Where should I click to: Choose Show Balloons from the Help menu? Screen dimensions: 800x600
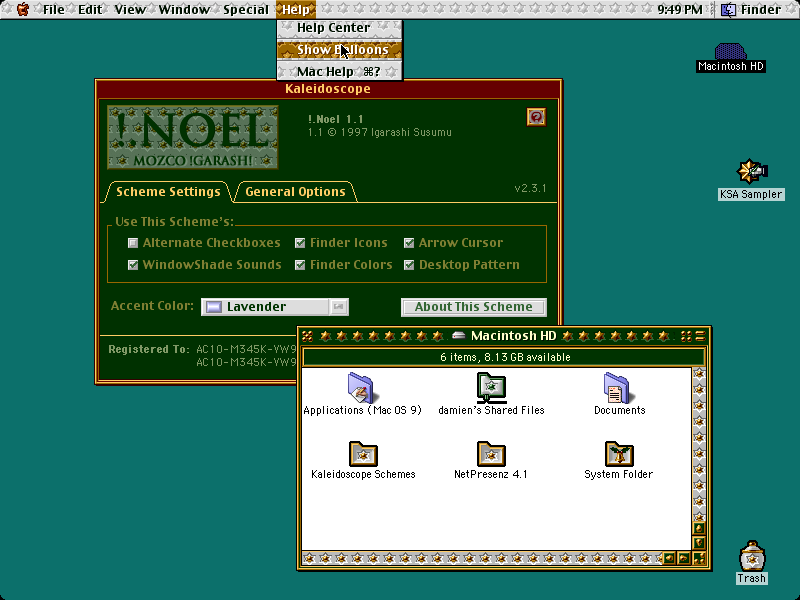[339, 49]
